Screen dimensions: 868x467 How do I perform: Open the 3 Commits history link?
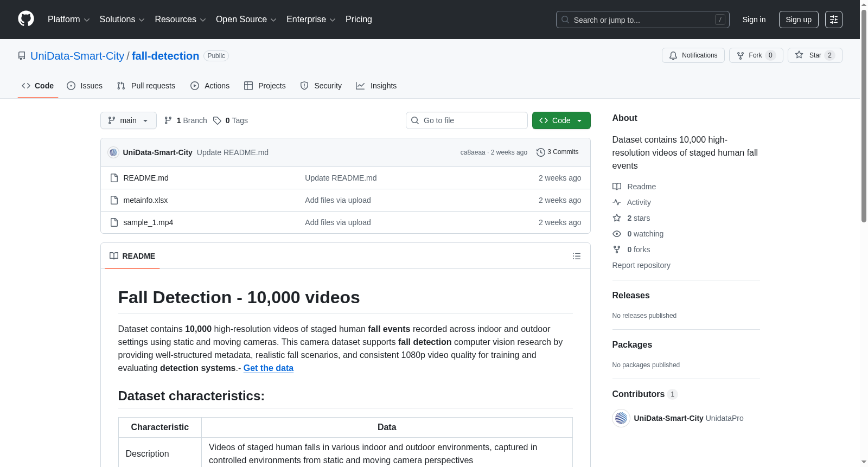tap(557, 152)
